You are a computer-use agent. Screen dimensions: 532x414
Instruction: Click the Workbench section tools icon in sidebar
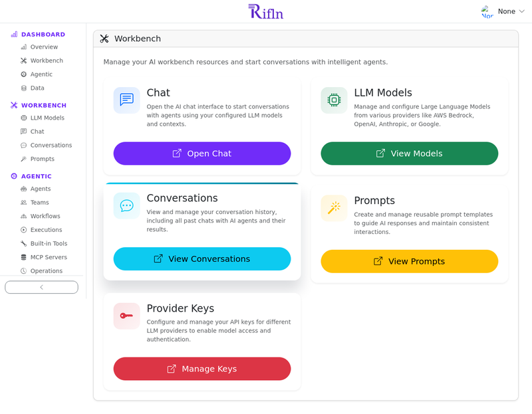click(14, 105)
